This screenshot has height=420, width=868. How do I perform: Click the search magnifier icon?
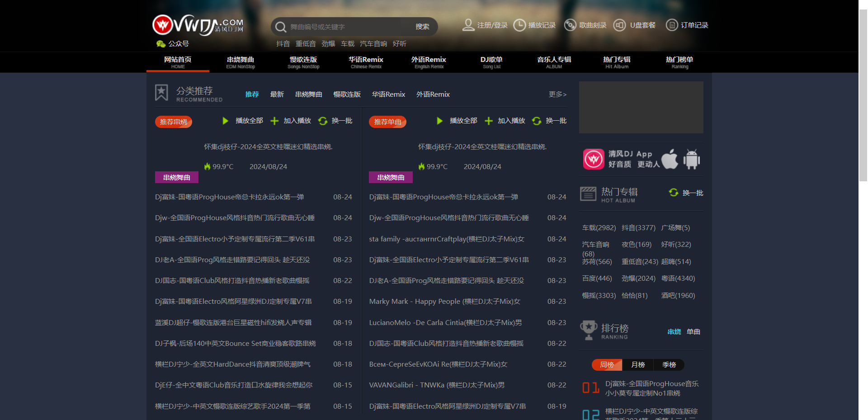coord(281,27)
